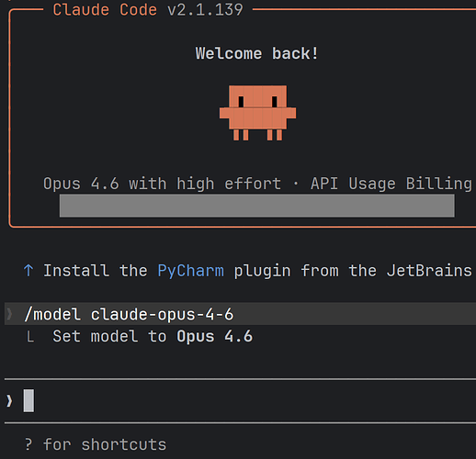Select the /model claude-opus-4-6 command line
Screen dimensions: 476x459
point(129,314)
